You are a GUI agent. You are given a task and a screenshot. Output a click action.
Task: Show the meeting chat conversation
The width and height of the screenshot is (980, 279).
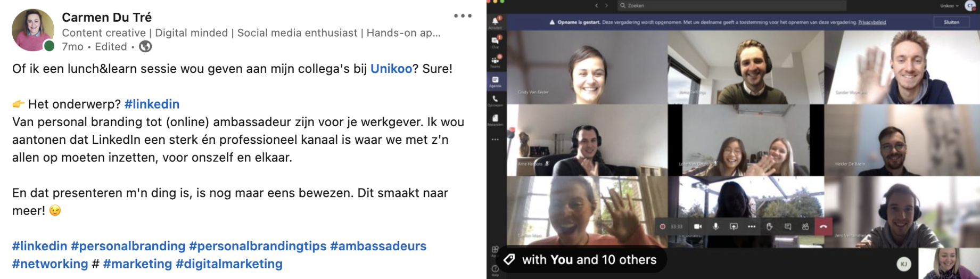click(x=788, y=226)
